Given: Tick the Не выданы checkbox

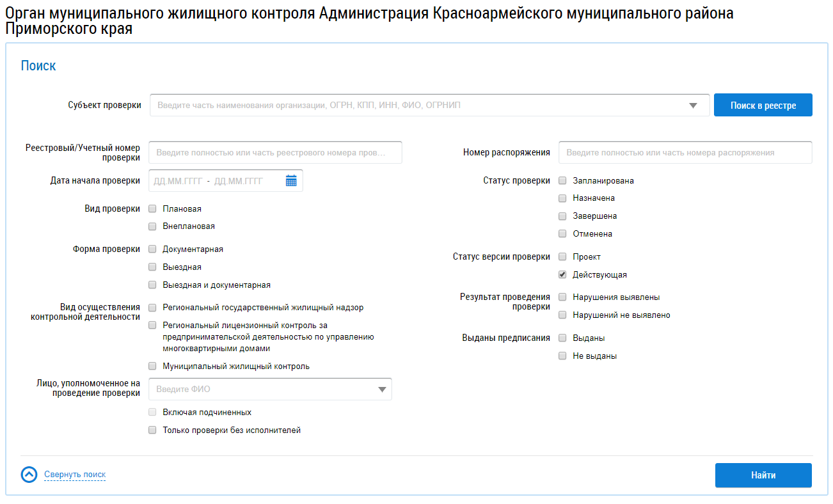Looking at the screenshot, I should (x=562, y=356).
